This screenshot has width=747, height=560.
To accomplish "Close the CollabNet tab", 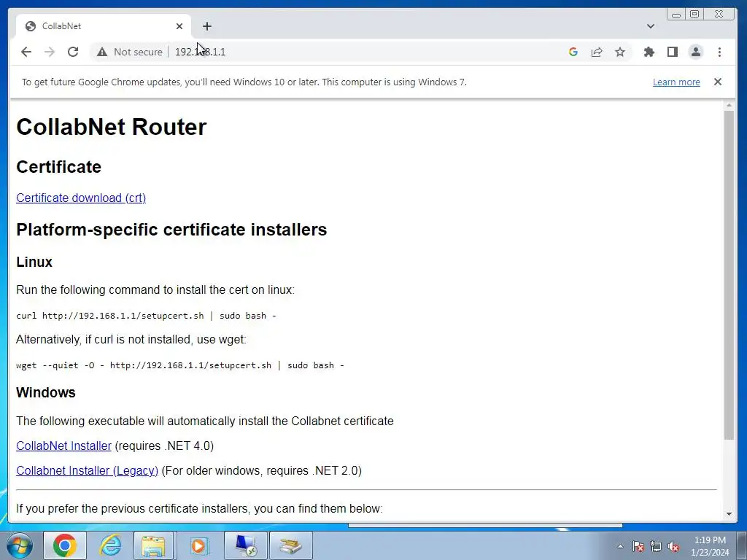I will pyautogui.click(x=179, y=26).
